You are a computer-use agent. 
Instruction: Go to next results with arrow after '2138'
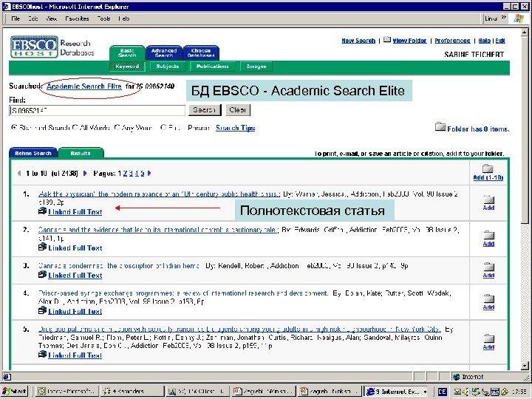tap(85, 174)
